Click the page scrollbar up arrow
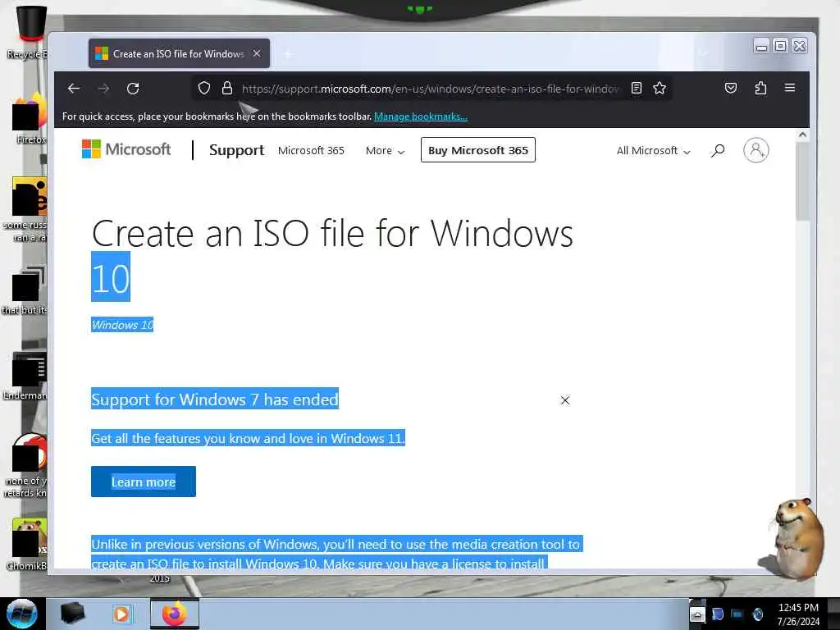Image resolution: width=840 pixels, height=630 pixels. (x=802, y=135)
